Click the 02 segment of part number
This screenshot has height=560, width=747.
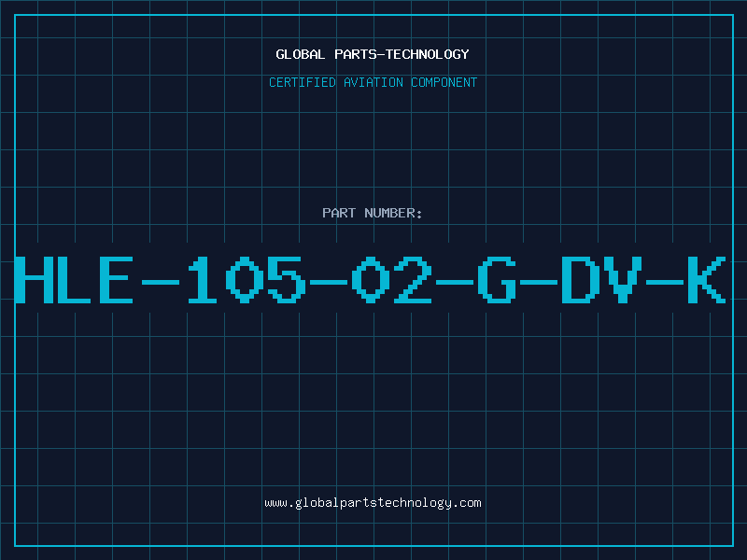tap(391, 279)
